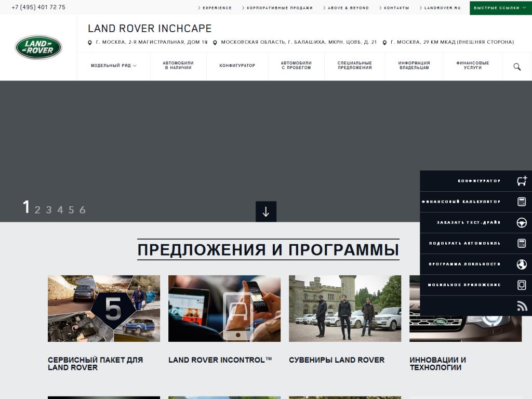Click Land Rover InControl title text
The height and width of the screenshot is (399, 532).
tap(220, 360)
